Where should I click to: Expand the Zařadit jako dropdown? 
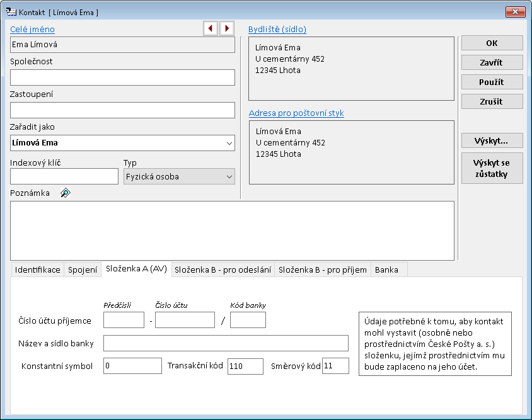[x=228, y=143]
